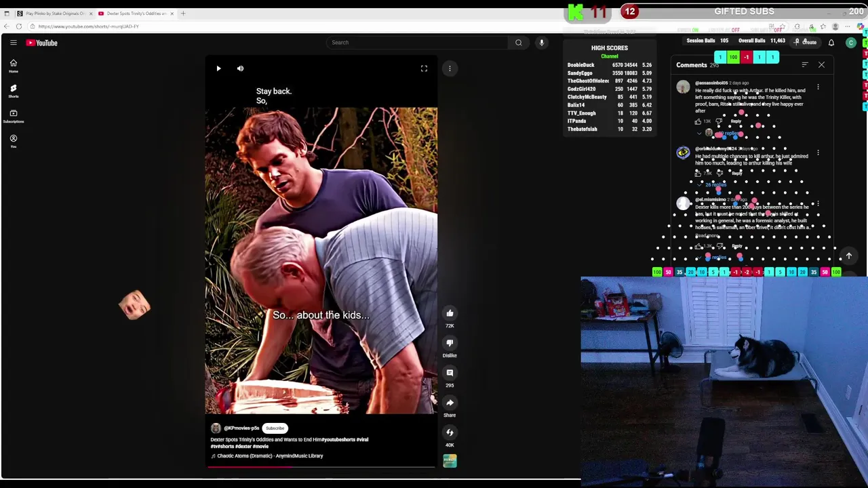Start voice search with microphone icon
The image size is (868, 488).
pyautogui.click(x=541, y=43)
